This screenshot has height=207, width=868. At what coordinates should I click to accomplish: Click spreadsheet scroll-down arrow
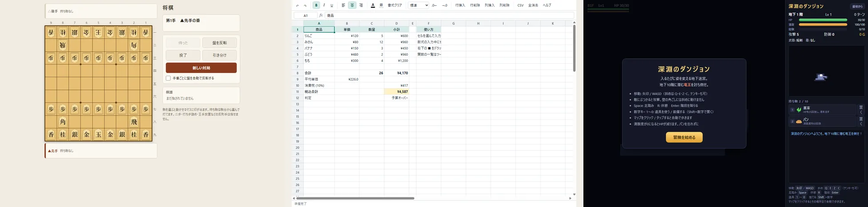point(574,195)
